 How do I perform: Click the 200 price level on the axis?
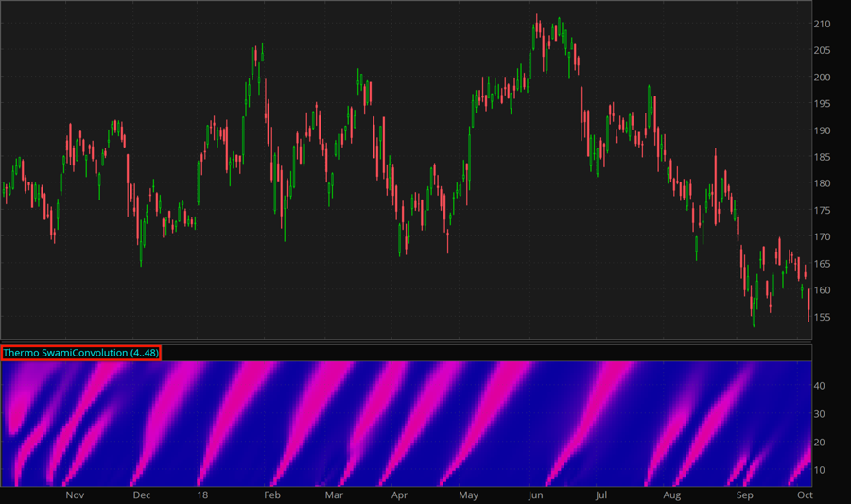click(x=823, y=78)
